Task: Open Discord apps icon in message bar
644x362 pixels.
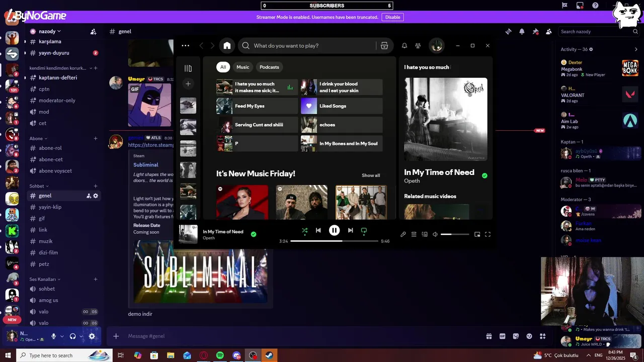Action: tap(542, 336)
